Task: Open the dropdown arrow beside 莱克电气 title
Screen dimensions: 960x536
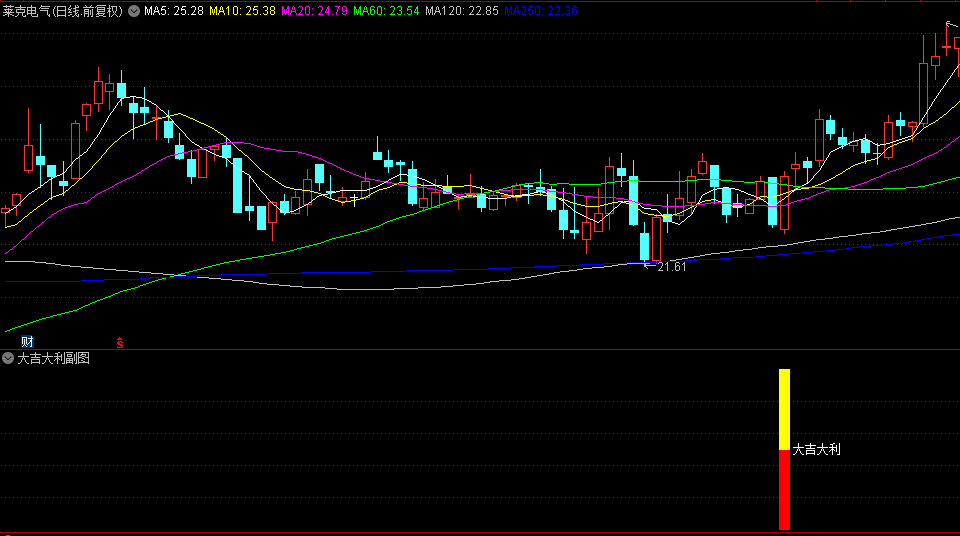Action: (134, 11)
